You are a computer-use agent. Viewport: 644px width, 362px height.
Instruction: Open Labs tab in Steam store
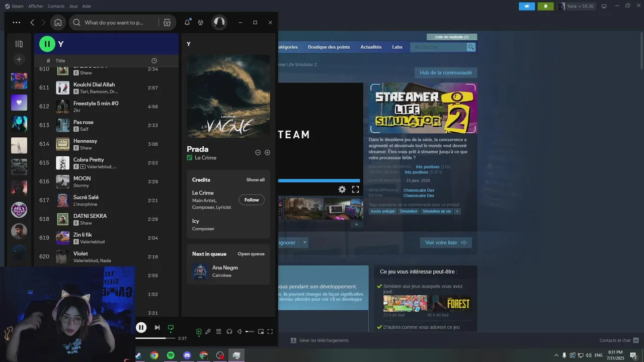[x=397, y=47]
